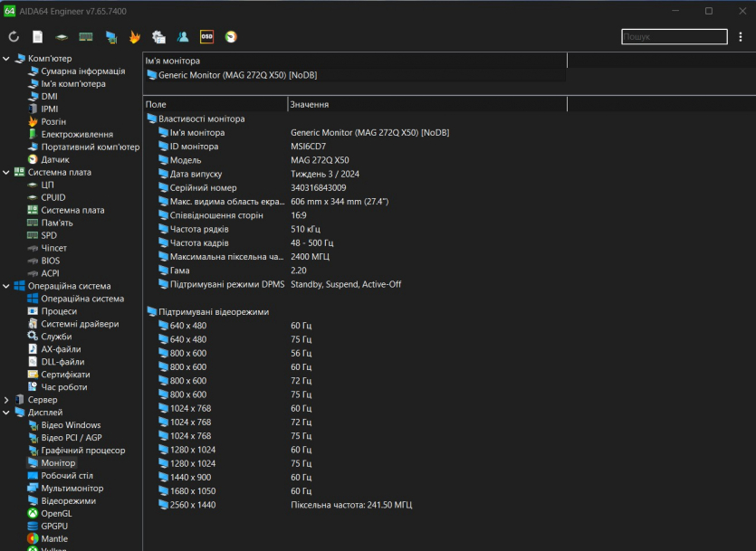Collapse the Дисплей tree branch
This screenshot has height=551, width=756.
pyautogui.click(x=7, y=413)
